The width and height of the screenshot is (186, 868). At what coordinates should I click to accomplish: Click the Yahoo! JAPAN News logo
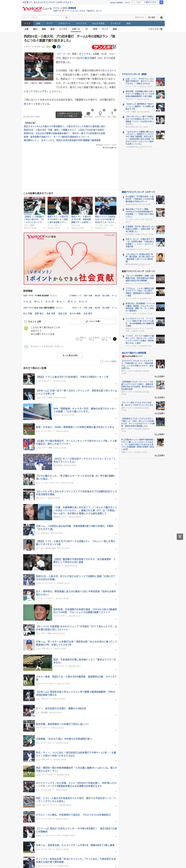[37, 9]
